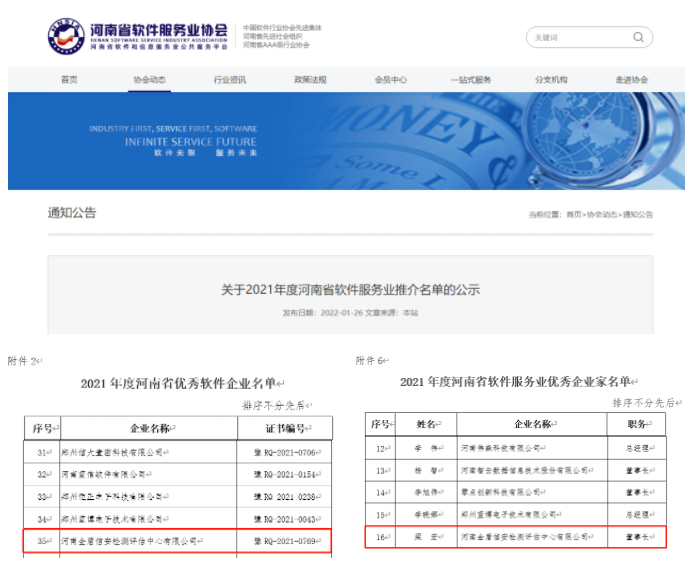The image size is (691, 563).
Task: Click 董事长 in row 13
Action: 637,470
